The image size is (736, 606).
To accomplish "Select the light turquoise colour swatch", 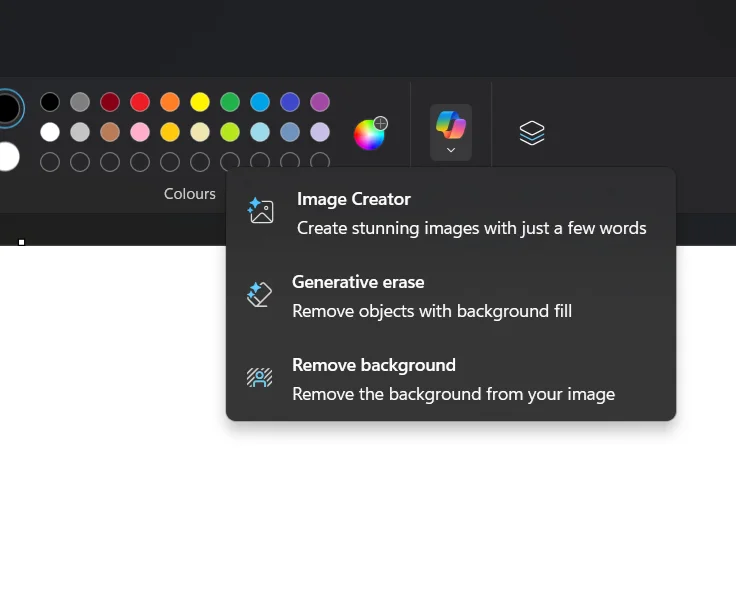I will coord(260,132).
